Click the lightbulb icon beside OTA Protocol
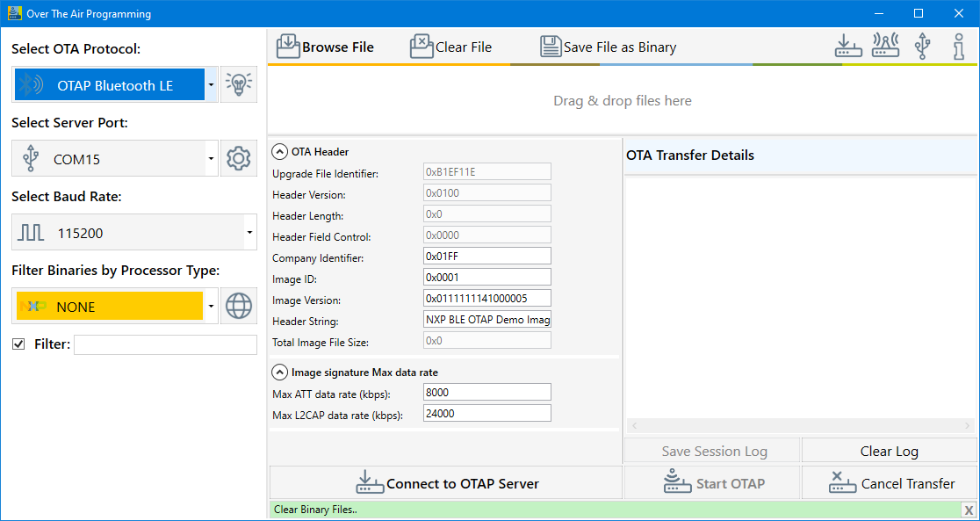The width and height of the screenshot is (980, 521). click(x=239, y=85)
